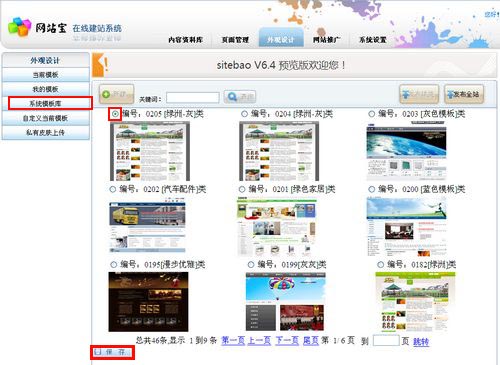Click the 关键词 keyword input field
Screen dimensions: 500x365
point(193,98)
